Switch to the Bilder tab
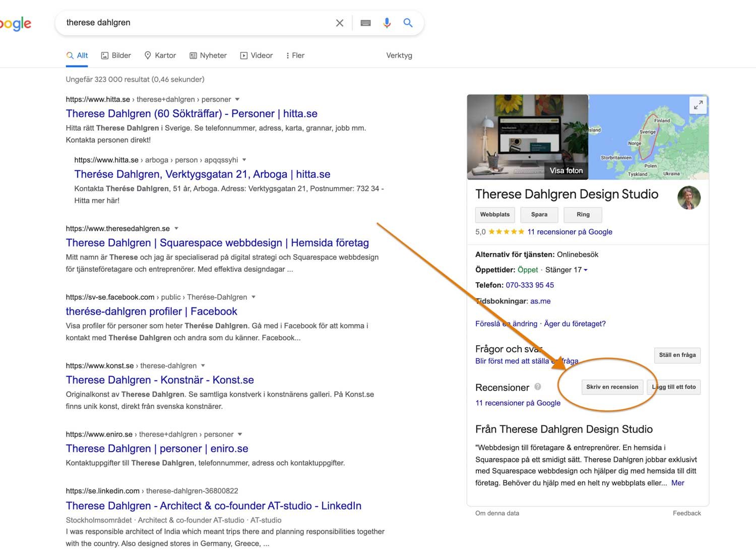This screenshot has height=558, width=756. (x=121, y=55)
